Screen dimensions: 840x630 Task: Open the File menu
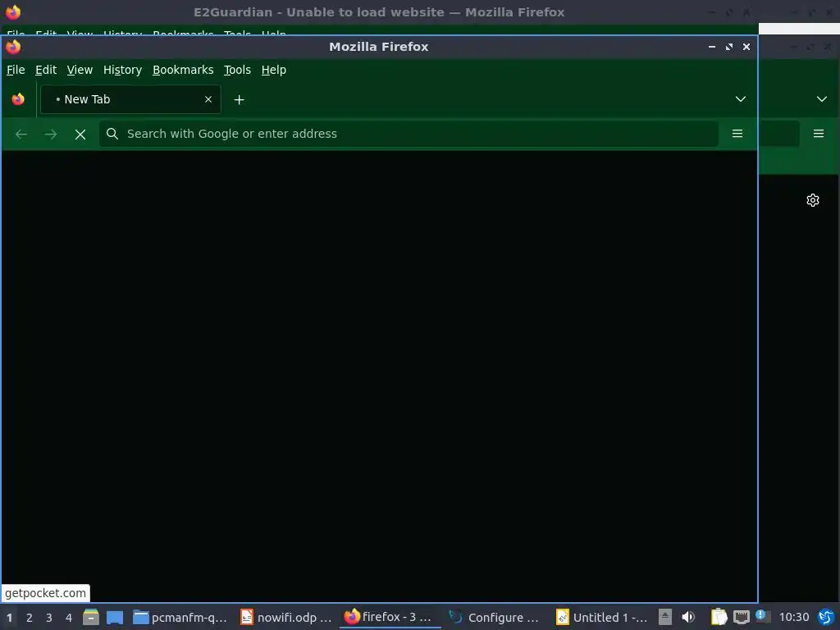(x=16, y=70)
